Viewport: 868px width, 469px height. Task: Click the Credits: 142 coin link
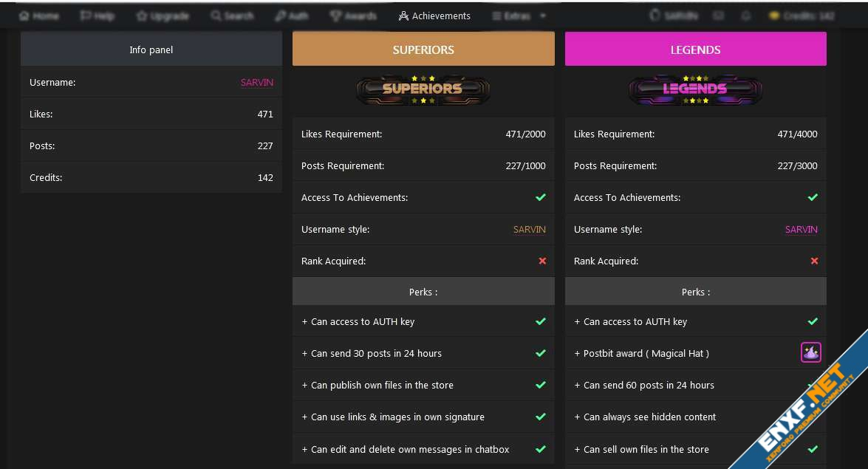pyautogui.click(x=802, y=16)
